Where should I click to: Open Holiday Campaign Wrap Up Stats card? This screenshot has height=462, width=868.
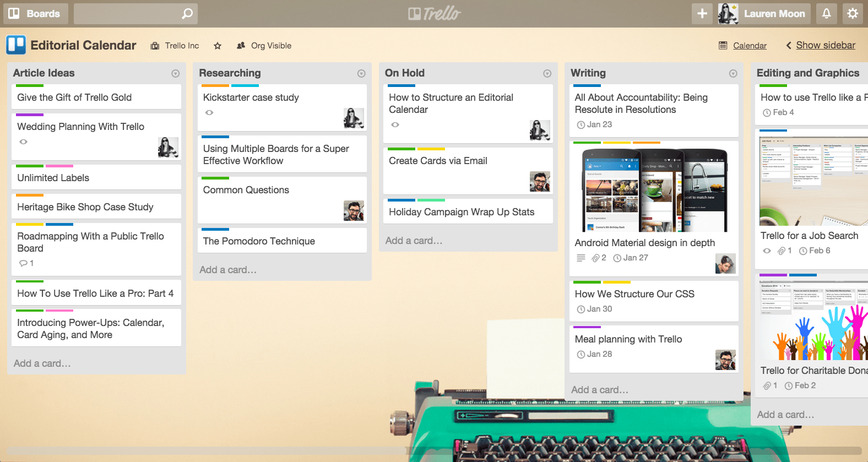pos(468,211)
